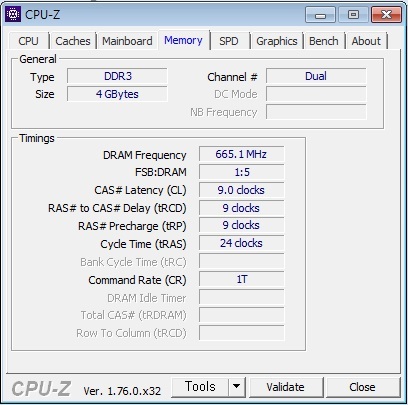
Task: Close window using red X button
Action: point(386,15)
